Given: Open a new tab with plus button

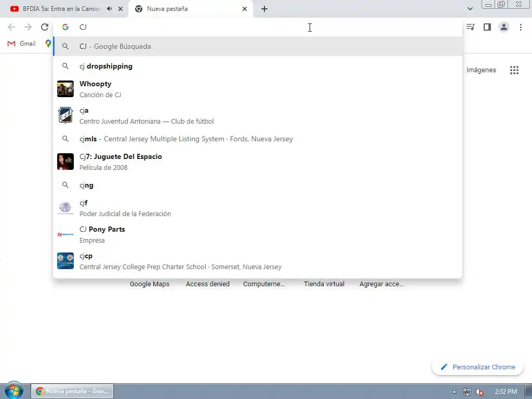Looking at the screenshot, I should coord(264,9).
